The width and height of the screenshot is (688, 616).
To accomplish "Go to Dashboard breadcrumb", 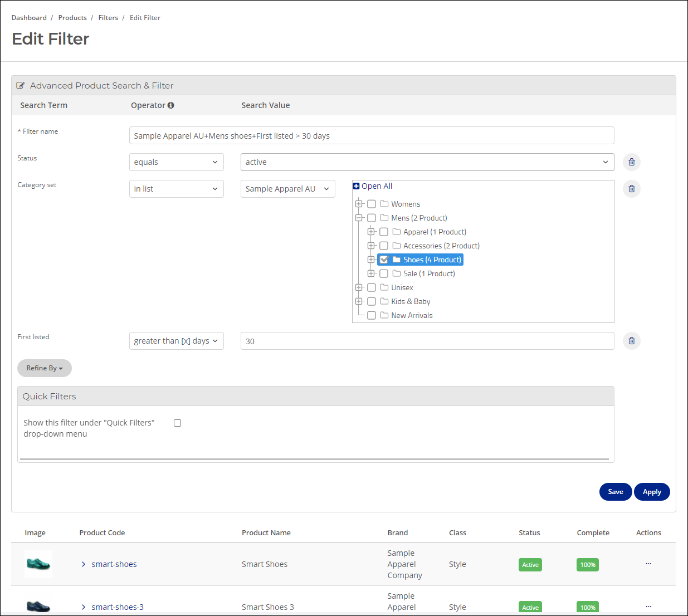I will (x=29, y=18).
